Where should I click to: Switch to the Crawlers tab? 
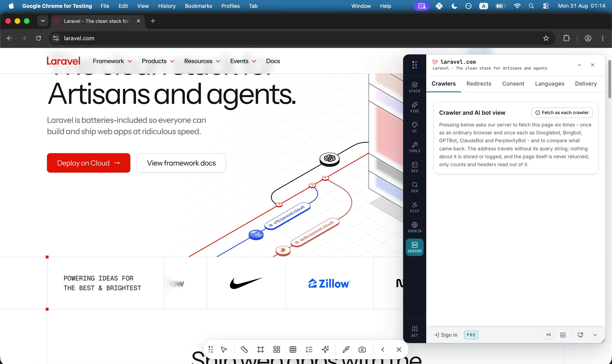coord(443,84)
